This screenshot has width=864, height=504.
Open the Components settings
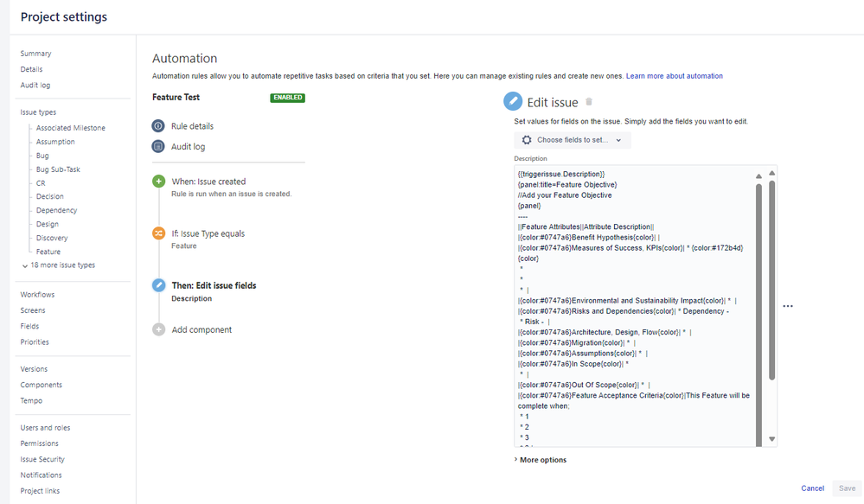pos(41,385)
